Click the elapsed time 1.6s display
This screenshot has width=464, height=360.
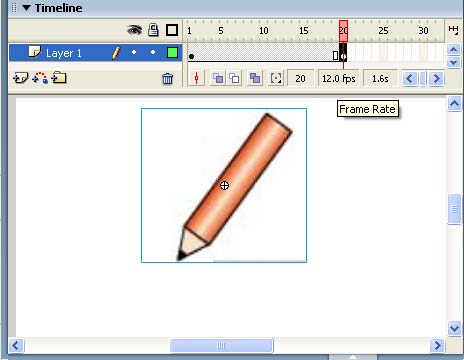380,79
